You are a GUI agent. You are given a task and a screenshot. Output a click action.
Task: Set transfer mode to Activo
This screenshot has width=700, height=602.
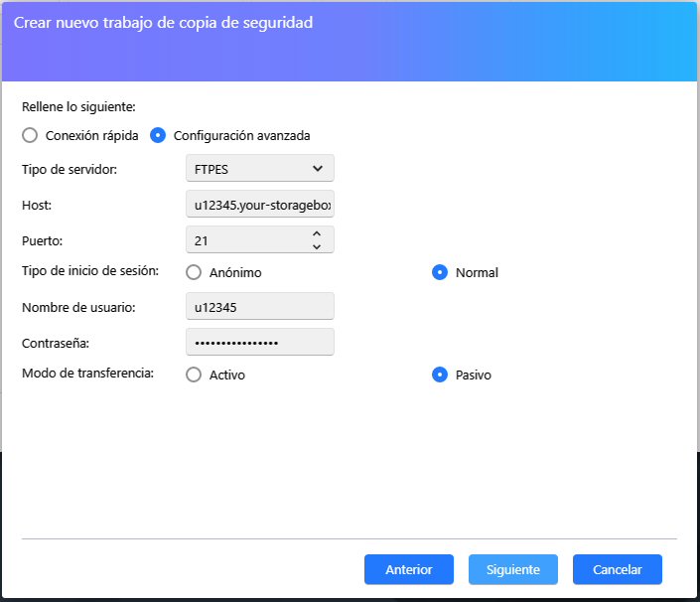point(194,376)
